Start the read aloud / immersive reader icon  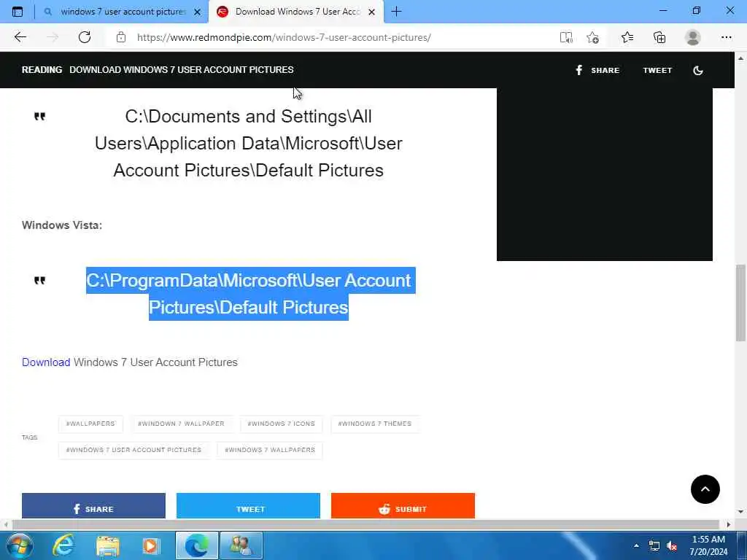click(566, 37)
